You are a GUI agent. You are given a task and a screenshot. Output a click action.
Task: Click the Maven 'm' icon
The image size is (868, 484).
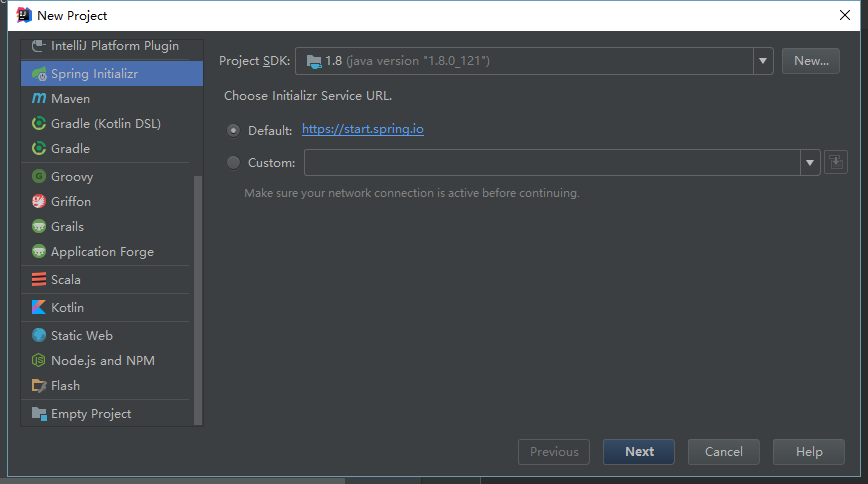tap(39, 99)
